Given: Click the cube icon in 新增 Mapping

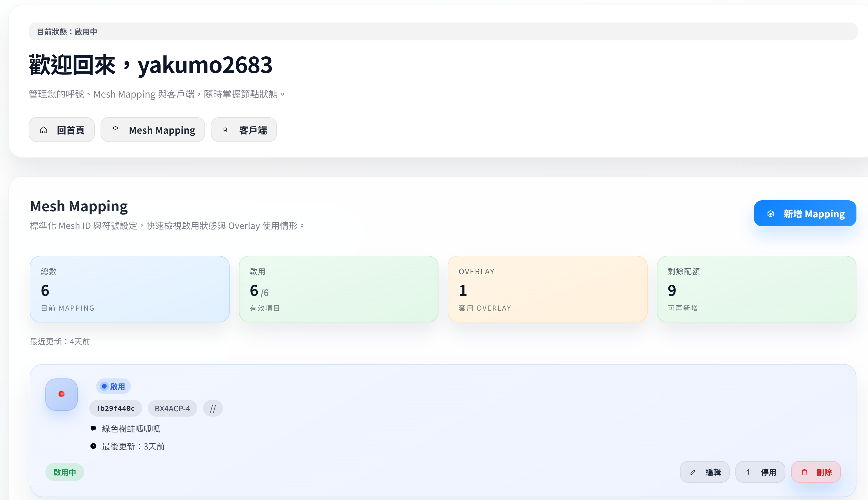Looking at the screenshot, I should pos(770,214).
